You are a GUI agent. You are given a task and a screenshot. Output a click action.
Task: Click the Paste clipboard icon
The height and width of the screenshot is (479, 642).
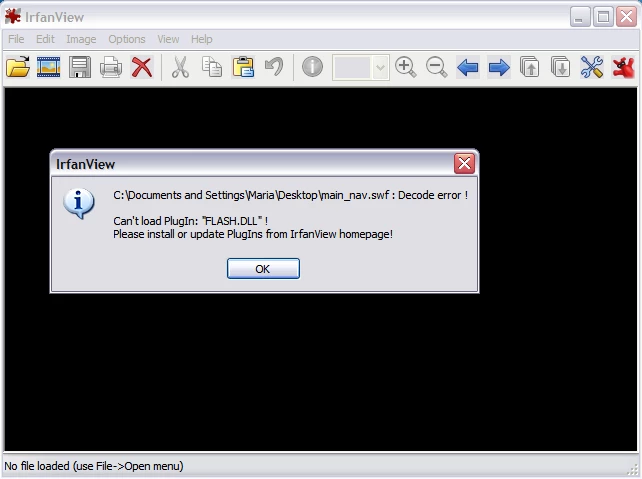point(243,67)
